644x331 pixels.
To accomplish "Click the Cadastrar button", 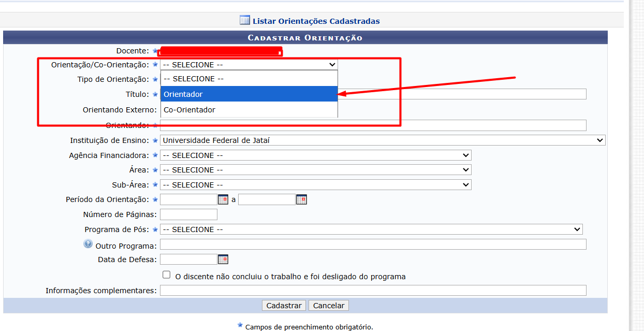I will [x=284, y=306].
